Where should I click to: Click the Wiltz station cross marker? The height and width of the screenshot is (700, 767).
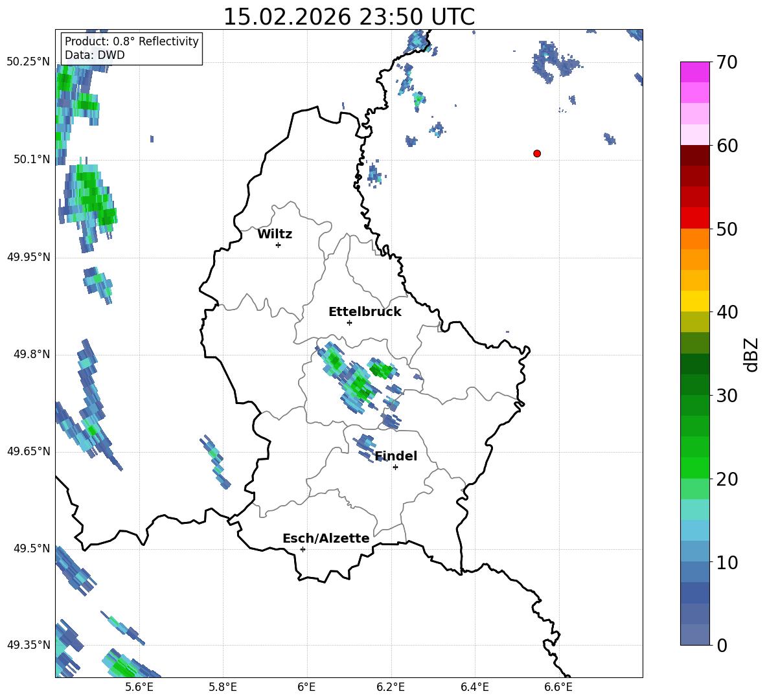[278, 245]
